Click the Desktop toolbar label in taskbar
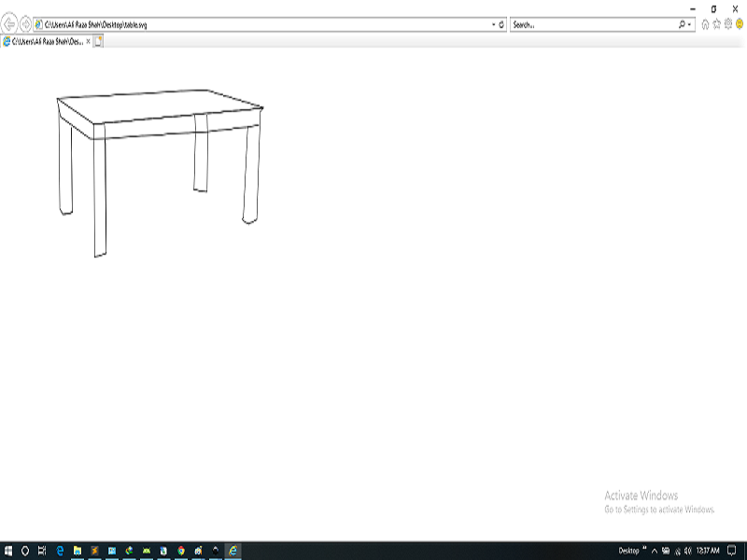 (x=628, y=551)
